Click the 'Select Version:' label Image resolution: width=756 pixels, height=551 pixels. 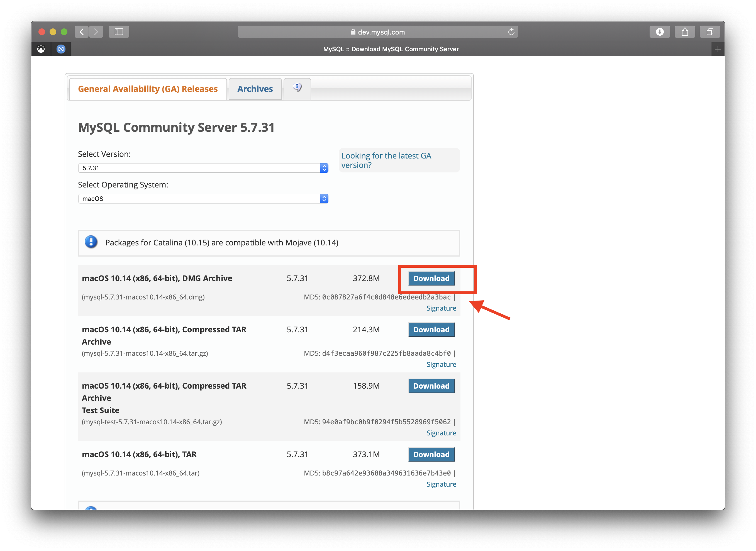pos(104,154)
